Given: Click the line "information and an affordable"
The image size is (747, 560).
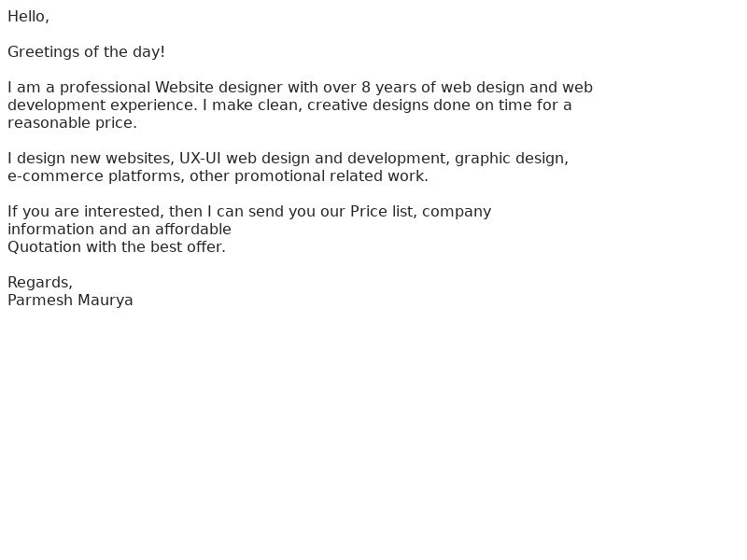Looking at the screenshot, I should pos(120,230).
